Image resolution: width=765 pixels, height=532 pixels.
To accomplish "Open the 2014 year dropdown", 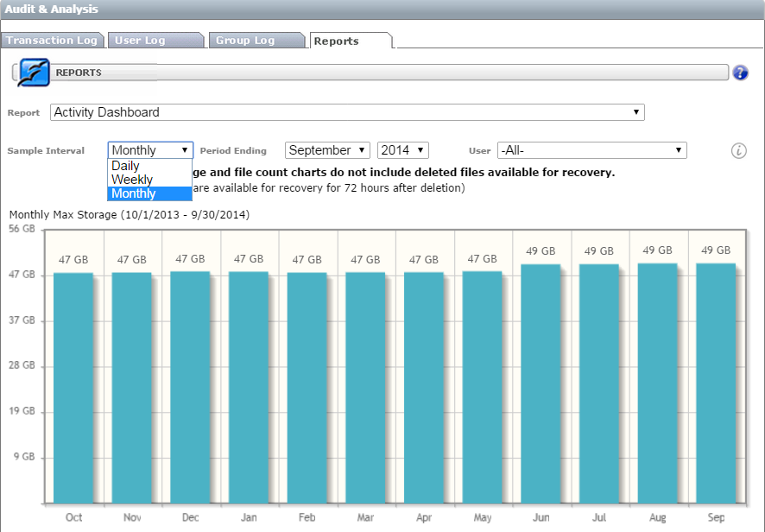I will tap(402, 150).
